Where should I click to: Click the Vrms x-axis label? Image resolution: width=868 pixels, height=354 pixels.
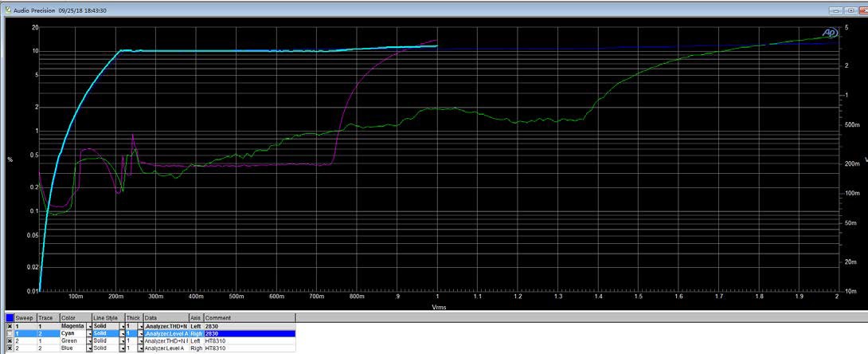pyautogui.click(x=439, y=306)
